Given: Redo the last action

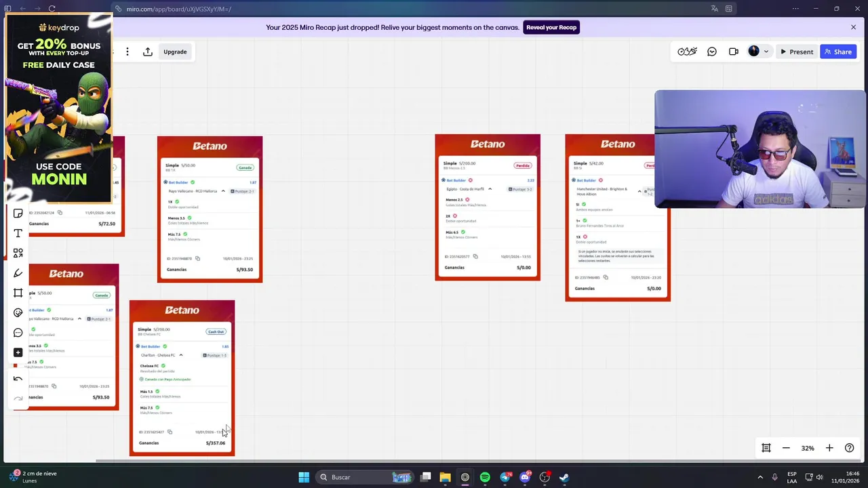Looking at the screenshot, I should [18, 399].
